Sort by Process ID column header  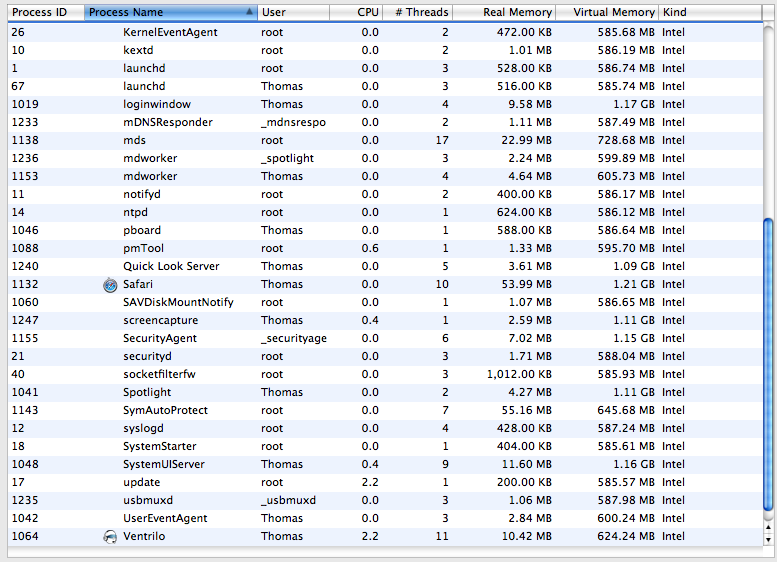pos(46,12)
